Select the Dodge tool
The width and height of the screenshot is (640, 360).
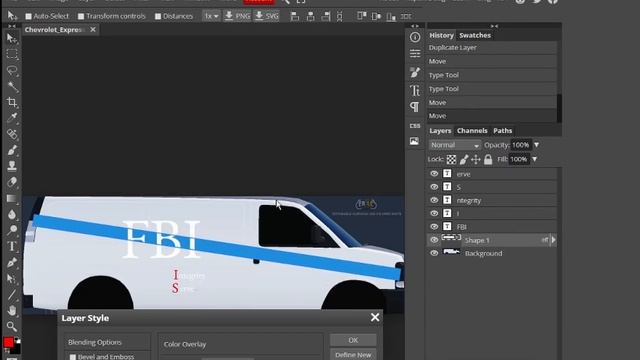pos(12,230)
